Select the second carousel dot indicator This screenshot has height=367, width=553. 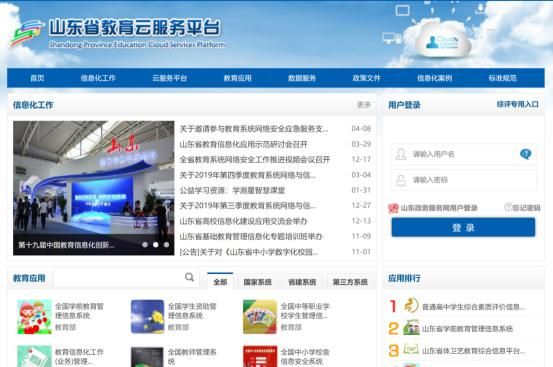pyautogui.click(x=156, y=244)
